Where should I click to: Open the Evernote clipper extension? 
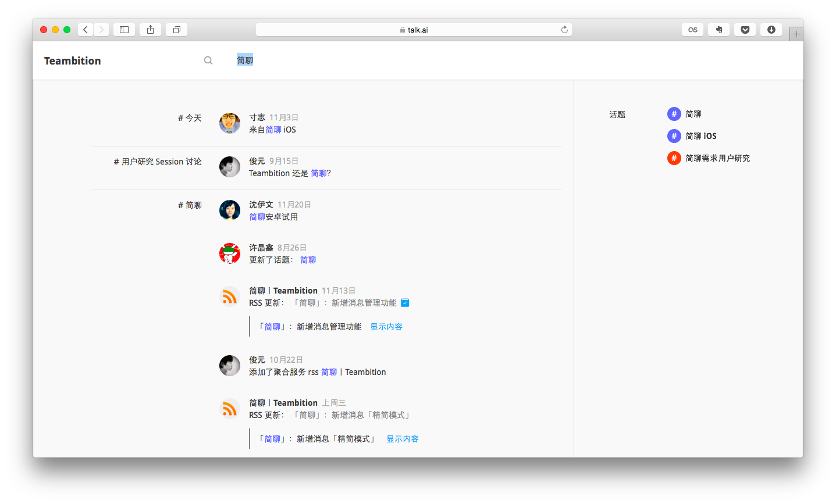[719, 30]
